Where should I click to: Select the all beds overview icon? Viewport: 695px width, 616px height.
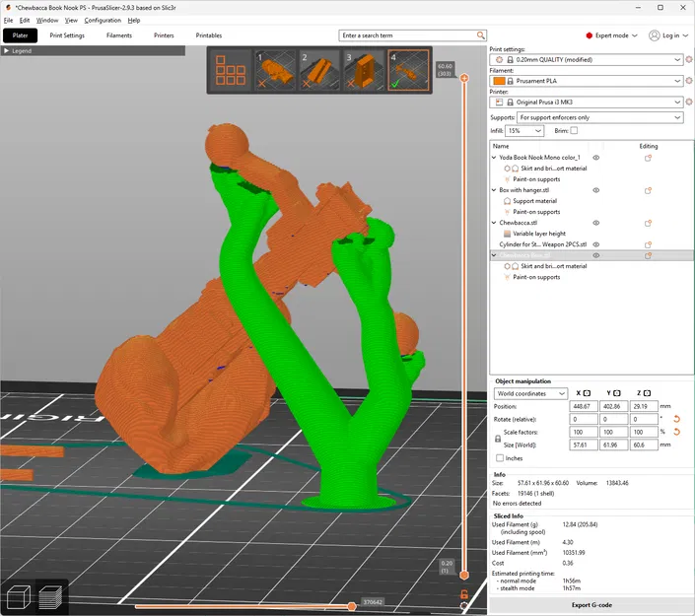tap(230, 70)
